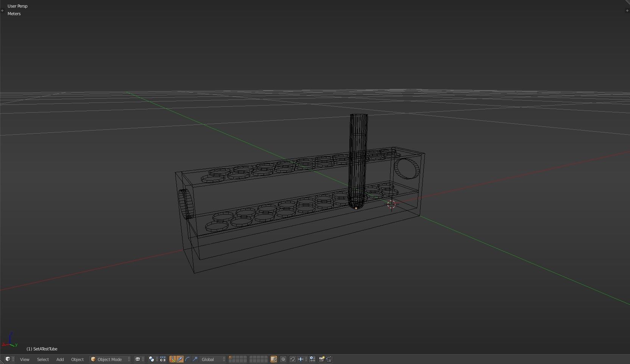The height and width of the screenshot is (364, 630).
Task: Open the editor type selector (3D View icon)
Action: click(9, 359)
